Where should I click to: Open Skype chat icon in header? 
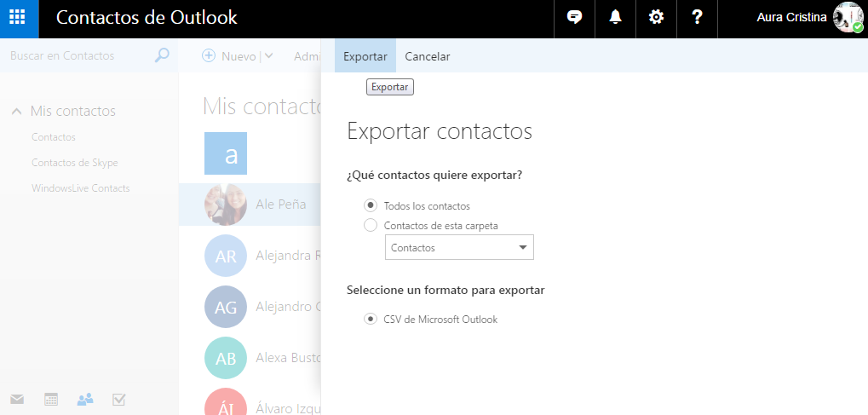[574, 18]
